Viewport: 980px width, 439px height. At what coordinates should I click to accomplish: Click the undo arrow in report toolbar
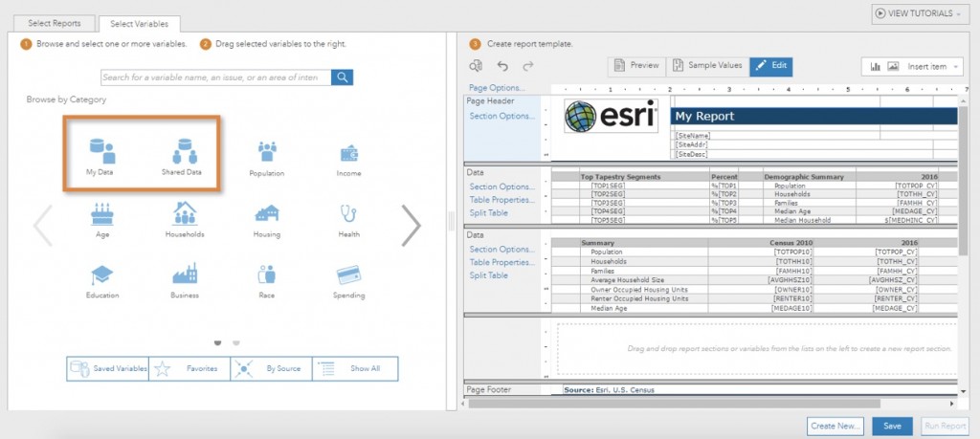pyautogui.click(x=502, y=66)
